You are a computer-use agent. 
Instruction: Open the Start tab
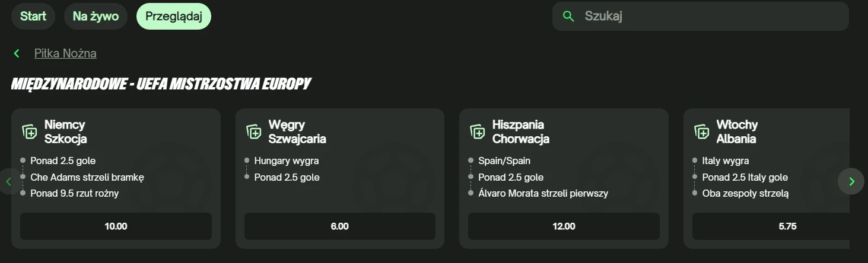[x=33, y=17]
